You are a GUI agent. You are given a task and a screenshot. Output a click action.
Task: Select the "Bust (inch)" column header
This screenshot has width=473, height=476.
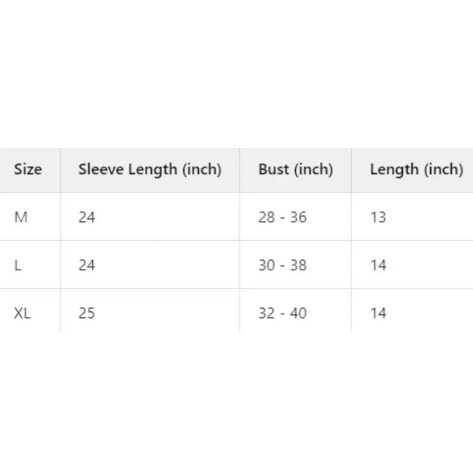tap(295, 170)
